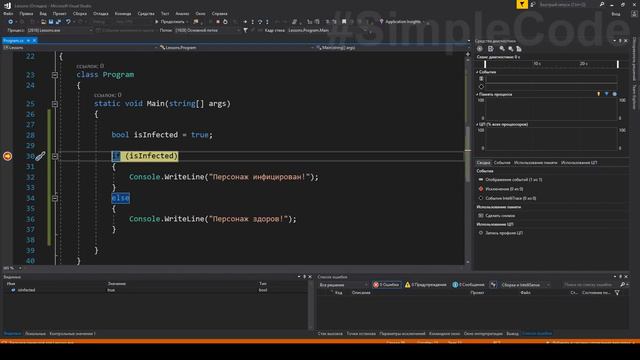Switch to the Использование ЦП tab
Screen dimensions: 640x360
click(x=579, y=162)
